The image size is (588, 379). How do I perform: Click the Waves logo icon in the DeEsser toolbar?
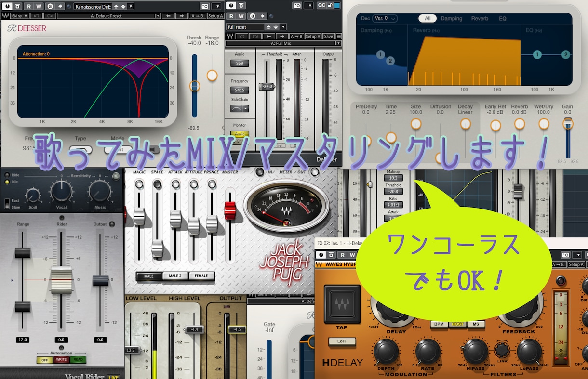5,16
